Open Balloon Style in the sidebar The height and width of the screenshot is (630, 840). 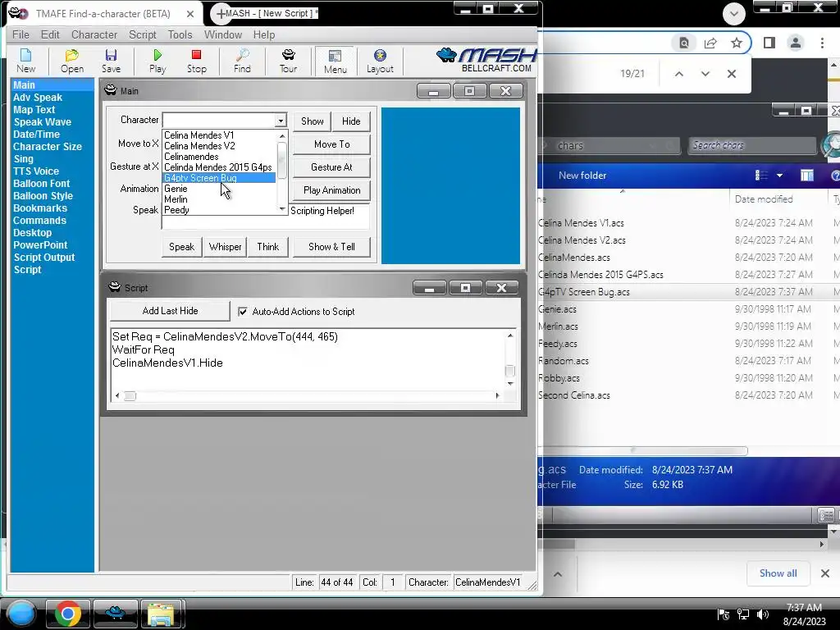coord(43,196)
